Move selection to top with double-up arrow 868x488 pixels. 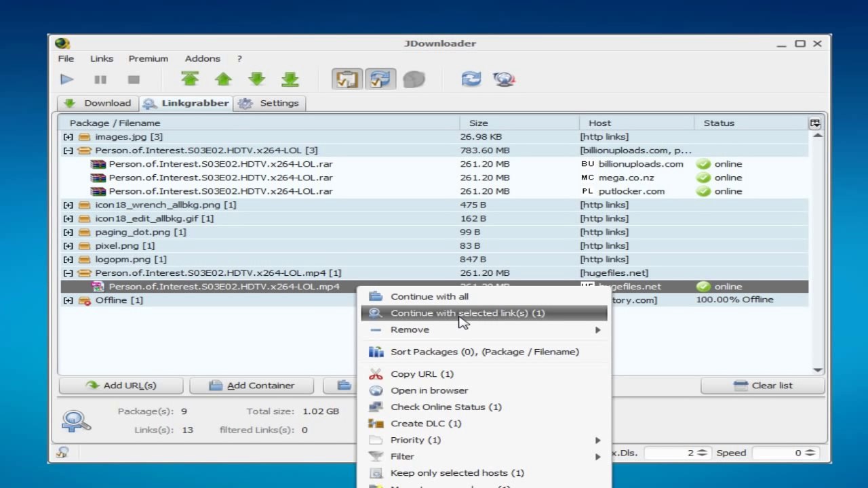click(x=190, y=79)
